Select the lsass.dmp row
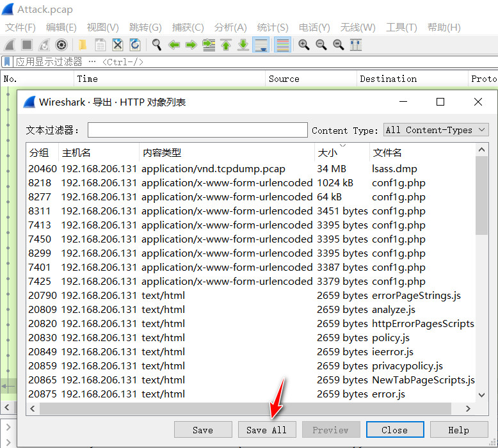 point(251,169)
